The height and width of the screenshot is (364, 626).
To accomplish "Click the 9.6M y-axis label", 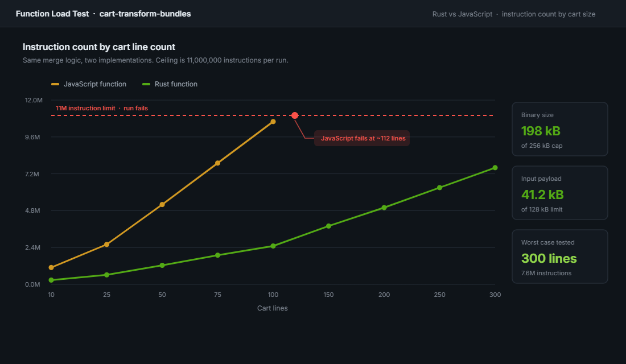I will [x=33, y=137].
